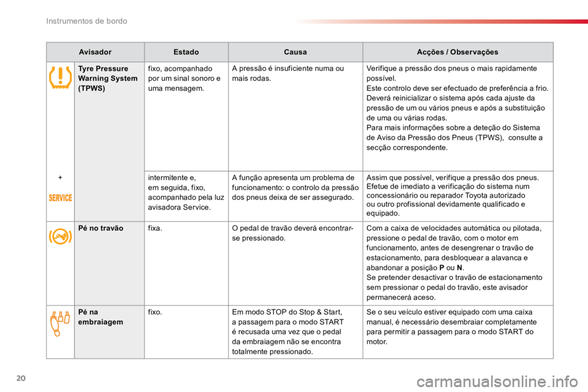Image resolution: width=588 pixels, height=392 pixels.
Task: Click the foot on brake icon
Action: (60, 236)
